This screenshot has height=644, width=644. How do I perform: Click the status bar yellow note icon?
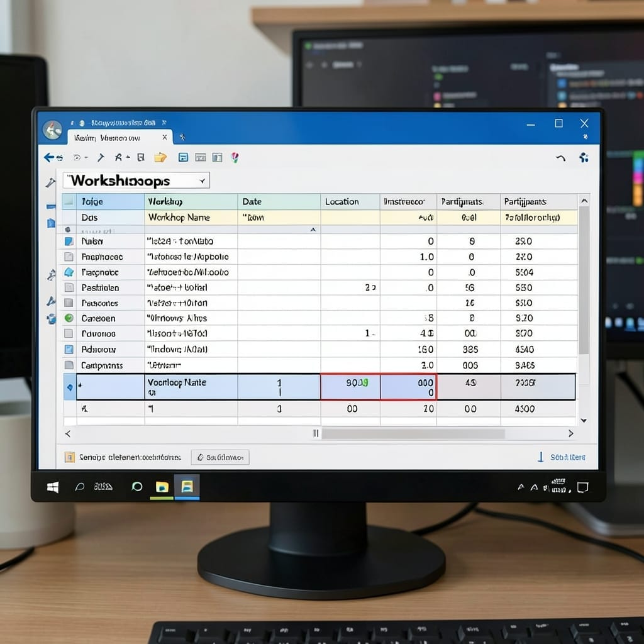[x=70, y=457]
